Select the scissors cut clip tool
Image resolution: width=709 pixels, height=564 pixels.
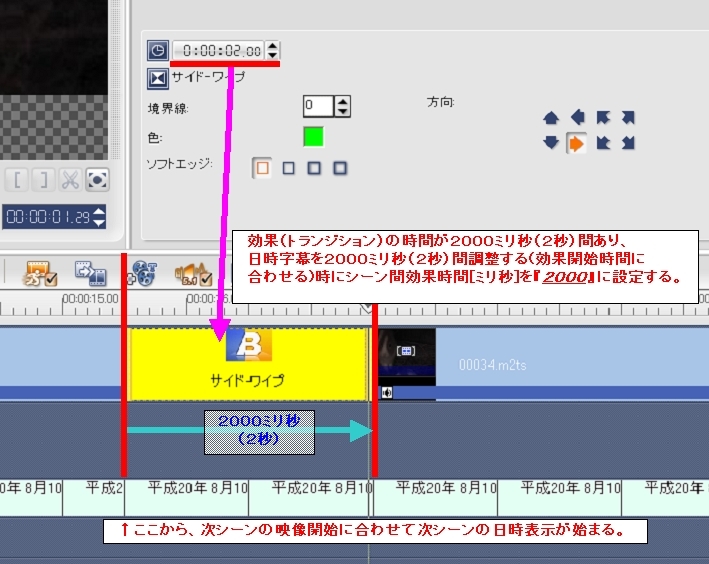[x=70, y=180]
